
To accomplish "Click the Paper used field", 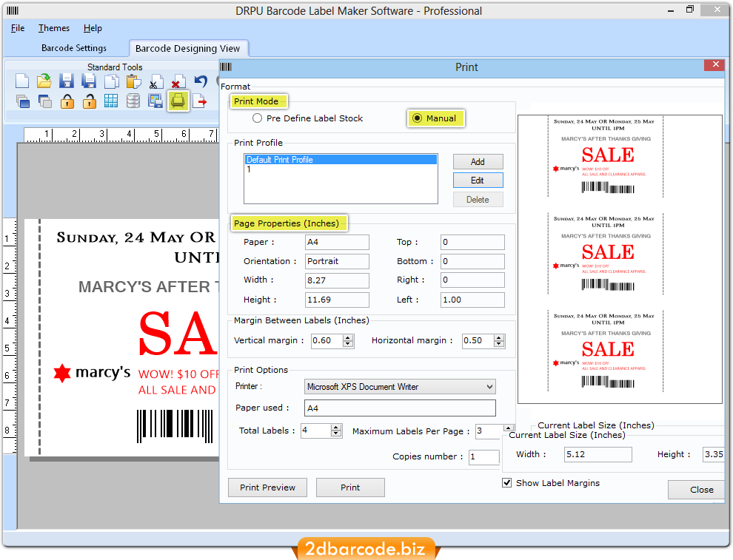I will tap(400, 408).
